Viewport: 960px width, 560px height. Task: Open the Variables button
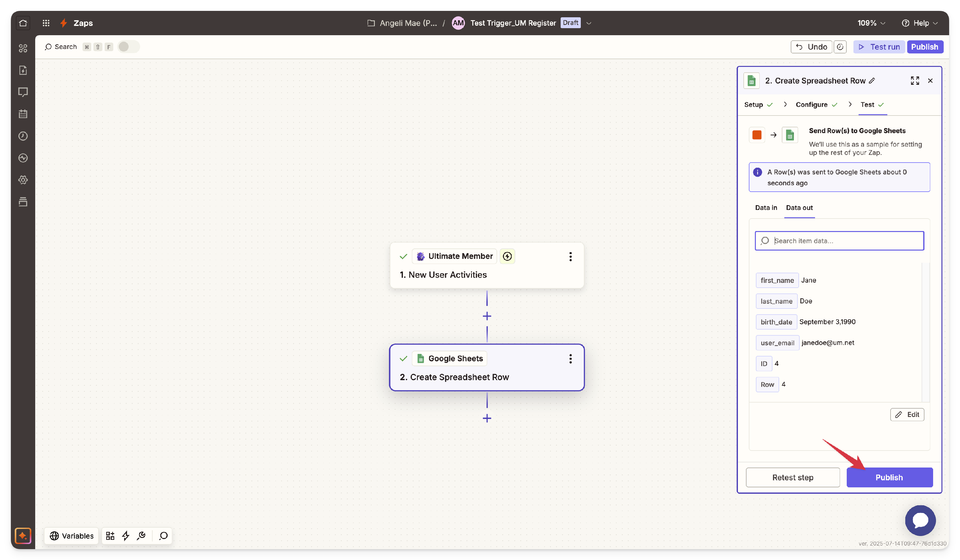(x=72, y=536)
